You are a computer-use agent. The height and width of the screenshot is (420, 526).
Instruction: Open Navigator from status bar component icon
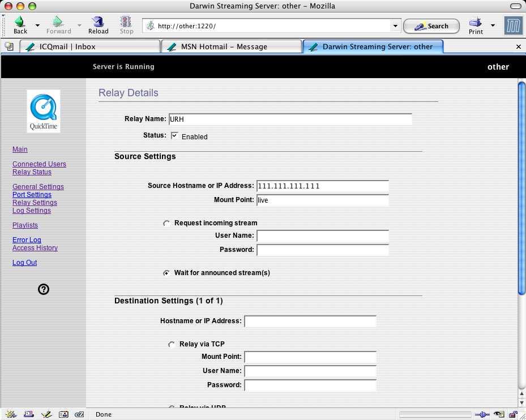pyautogui.click(x=11, y=414)
